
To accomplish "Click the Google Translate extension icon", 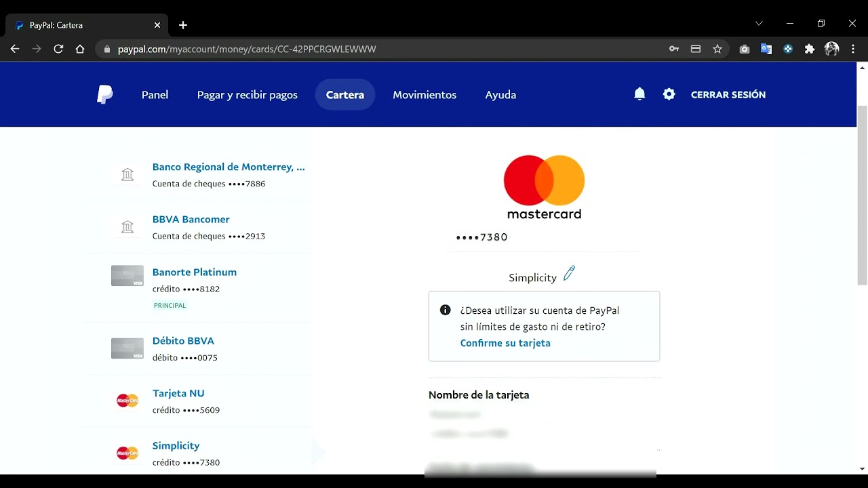I will [x=766, y=49].
